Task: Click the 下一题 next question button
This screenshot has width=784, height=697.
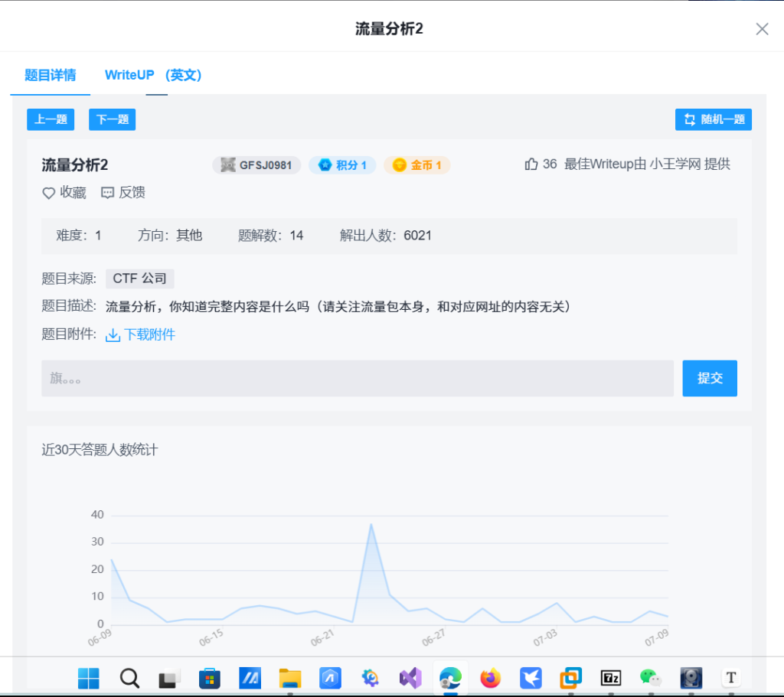Action: (x=112, y=119)
